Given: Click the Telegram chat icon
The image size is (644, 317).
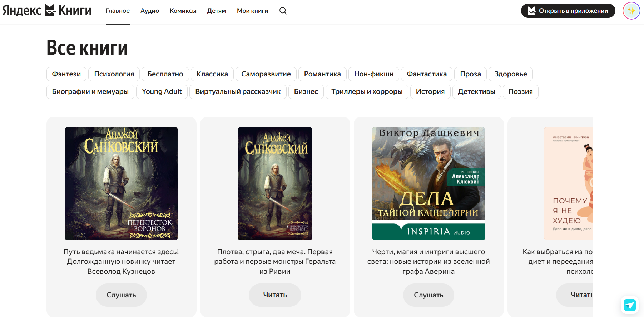Looking at the screenshot, I should pyautogui.click(x=629, y=305).
